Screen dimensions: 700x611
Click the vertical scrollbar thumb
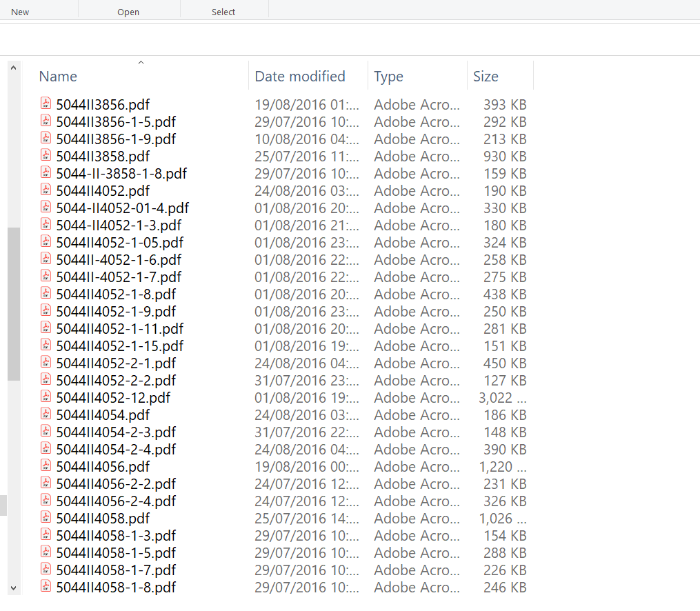coord(14,303)
